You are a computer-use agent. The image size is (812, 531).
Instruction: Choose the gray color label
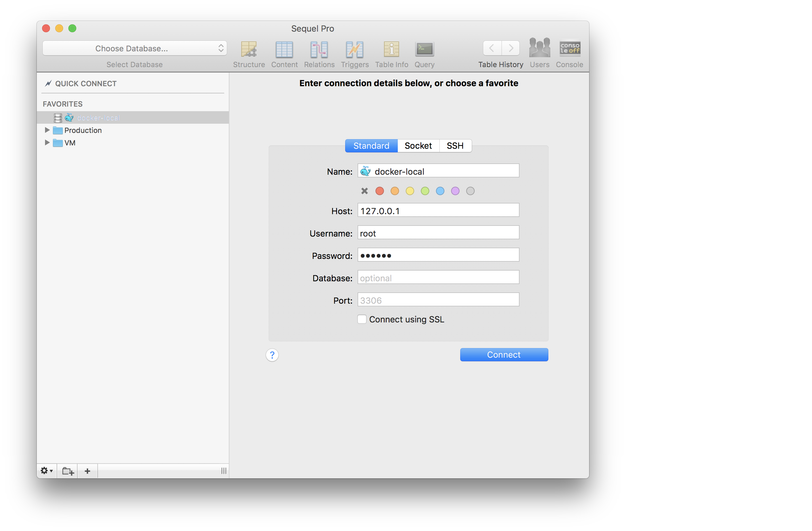tap(470, 191)
